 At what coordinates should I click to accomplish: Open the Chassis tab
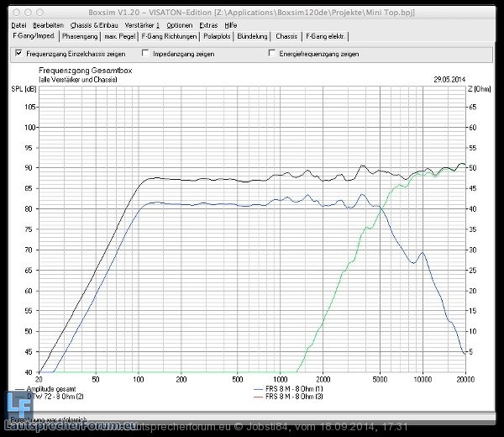286,37
